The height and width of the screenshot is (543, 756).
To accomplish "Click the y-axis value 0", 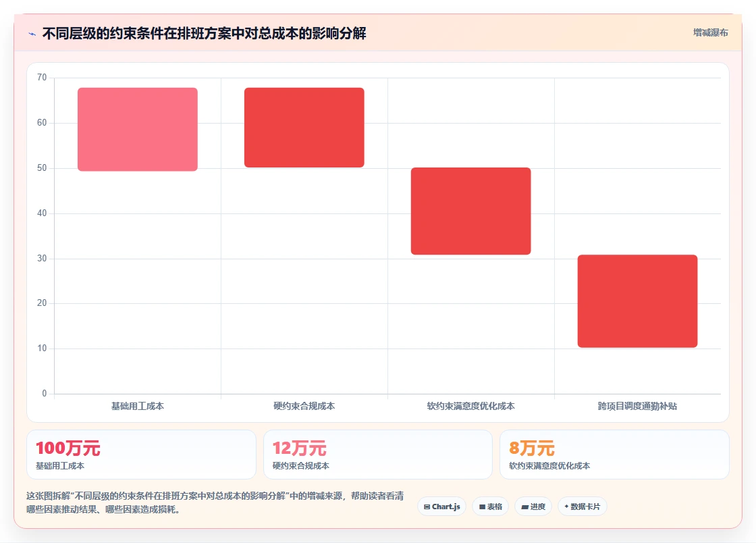I will coord(45,394).
